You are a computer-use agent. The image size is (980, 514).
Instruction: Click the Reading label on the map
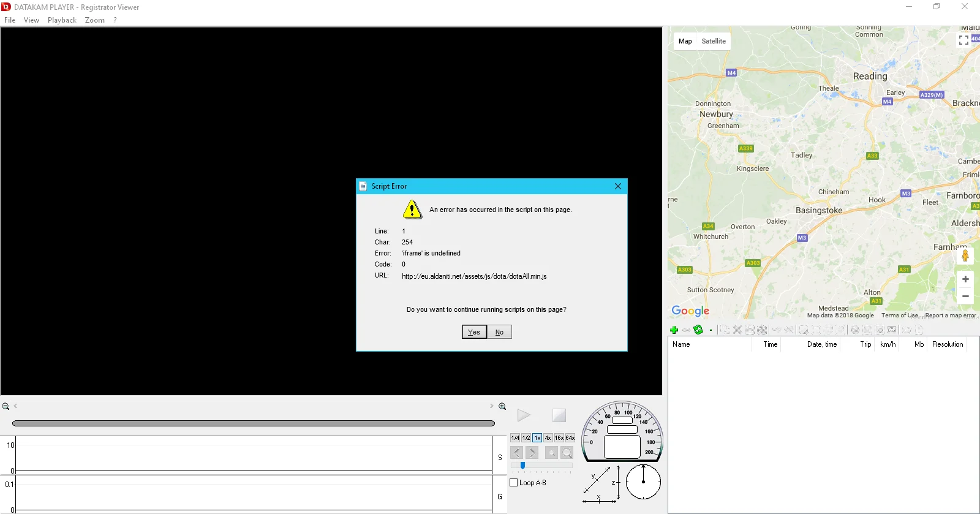[870, 76]
